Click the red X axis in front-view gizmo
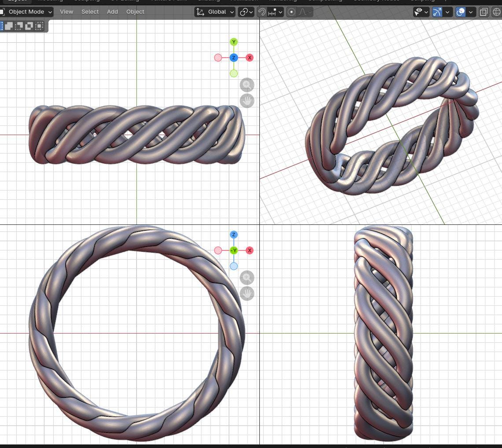Image resolution: width=502 pixels, height=448 pixels. [249, 250]
